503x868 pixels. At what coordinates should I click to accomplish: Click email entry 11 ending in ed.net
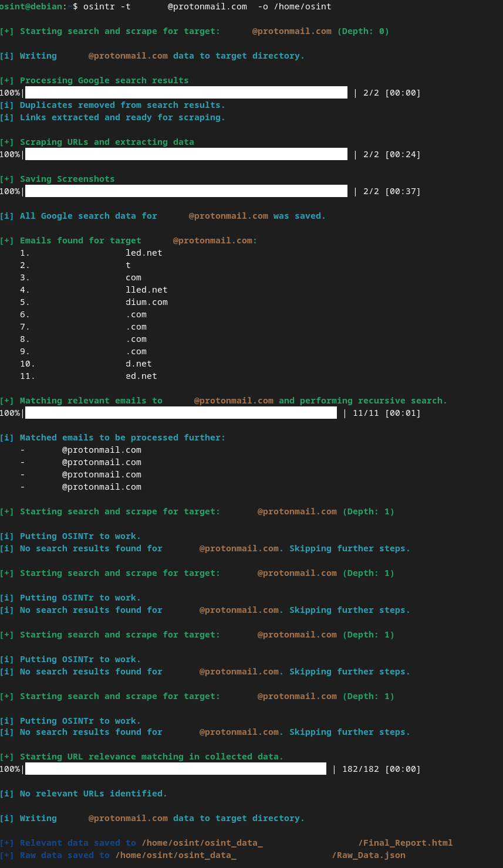click(141, 376)
